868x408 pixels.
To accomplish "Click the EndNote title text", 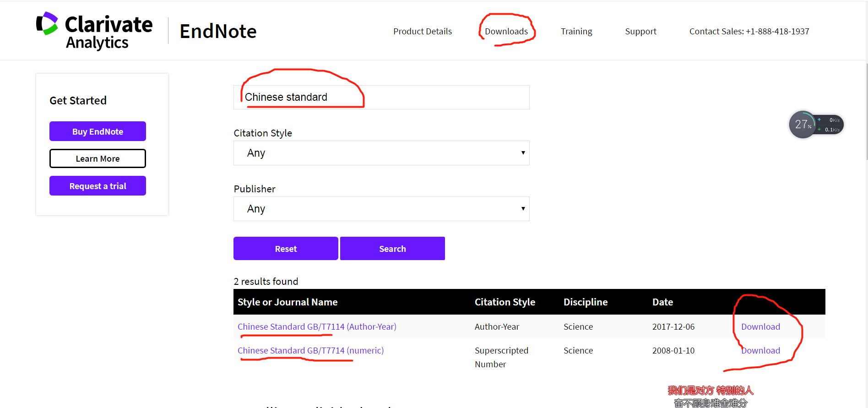I will (x=218, y=31).
